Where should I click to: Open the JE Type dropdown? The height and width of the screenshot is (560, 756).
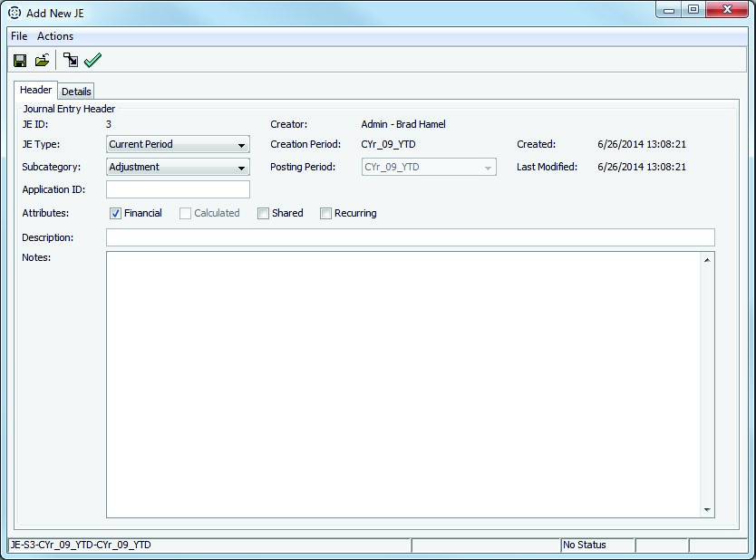click(x=241, y=145)
